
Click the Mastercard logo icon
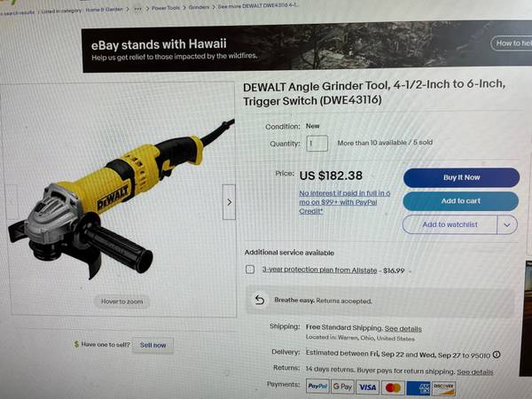click(393, 387)
